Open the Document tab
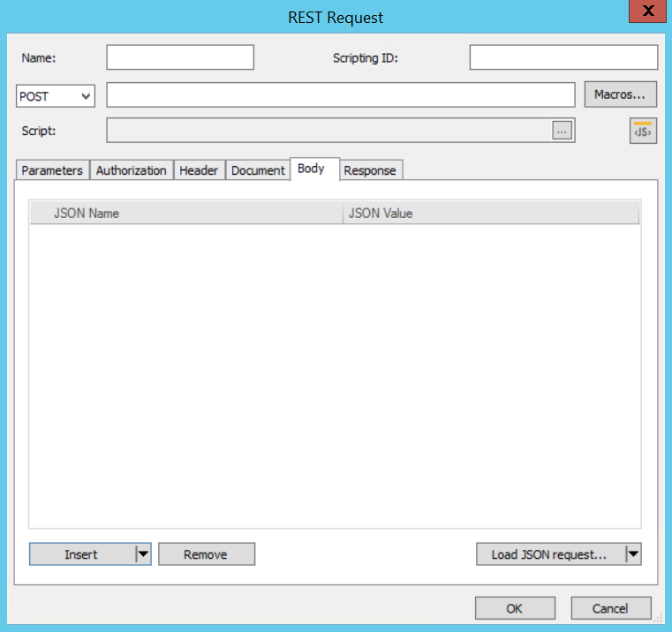Viewport: 672px width, 632px height. tap(258, 170)
